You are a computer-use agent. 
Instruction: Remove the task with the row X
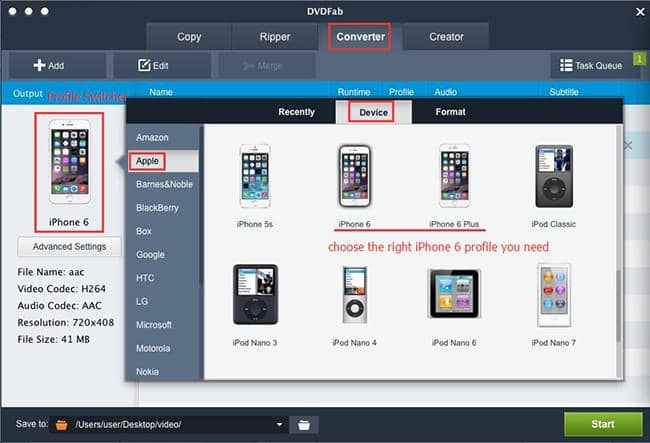coord(628,145)
